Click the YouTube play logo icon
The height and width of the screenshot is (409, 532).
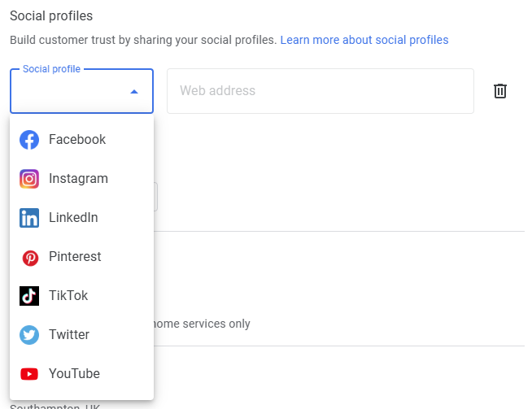(x=29, y=374)
